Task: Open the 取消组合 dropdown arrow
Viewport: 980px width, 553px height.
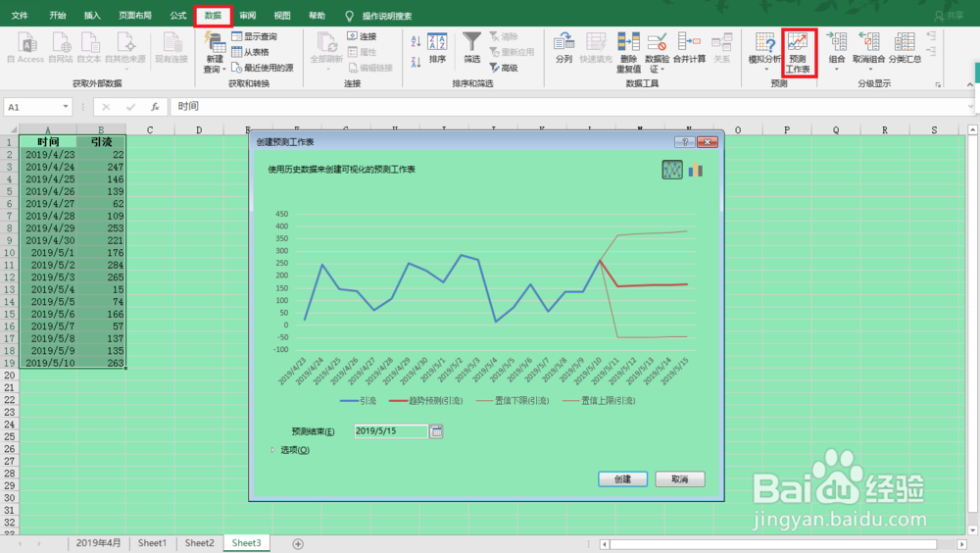Action: click(x=870, y=69)
